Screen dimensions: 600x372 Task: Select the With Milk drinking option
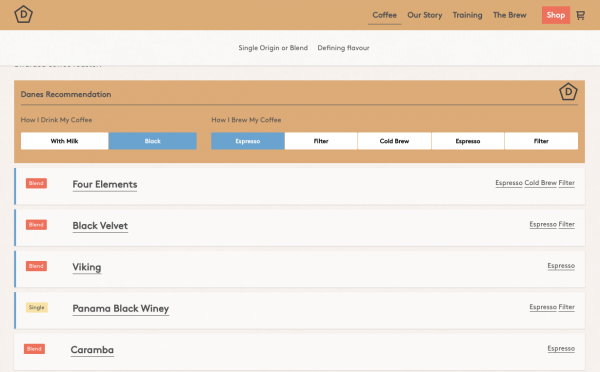coord(64,141)
